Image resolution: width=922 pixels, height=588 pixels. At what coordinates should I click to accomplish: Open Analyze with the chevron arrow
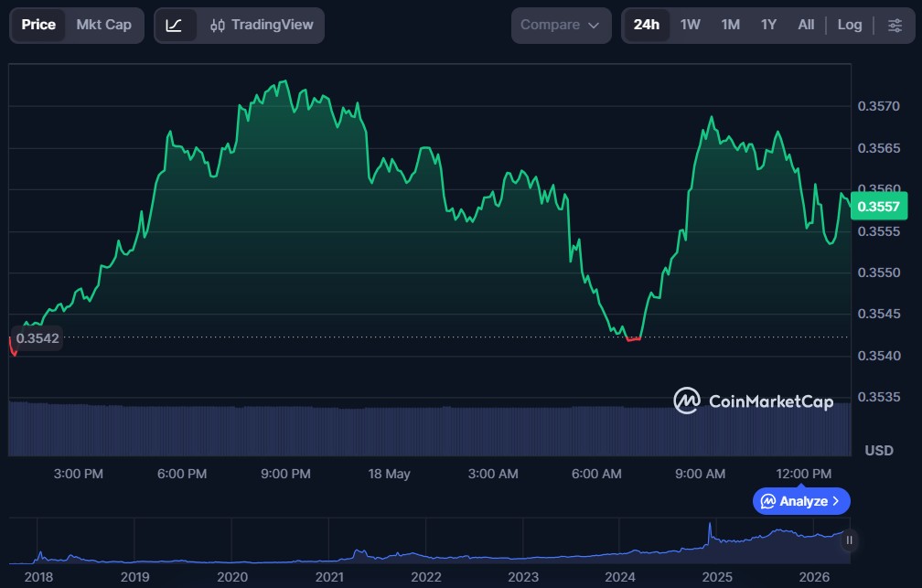click(x=836, y=501)
